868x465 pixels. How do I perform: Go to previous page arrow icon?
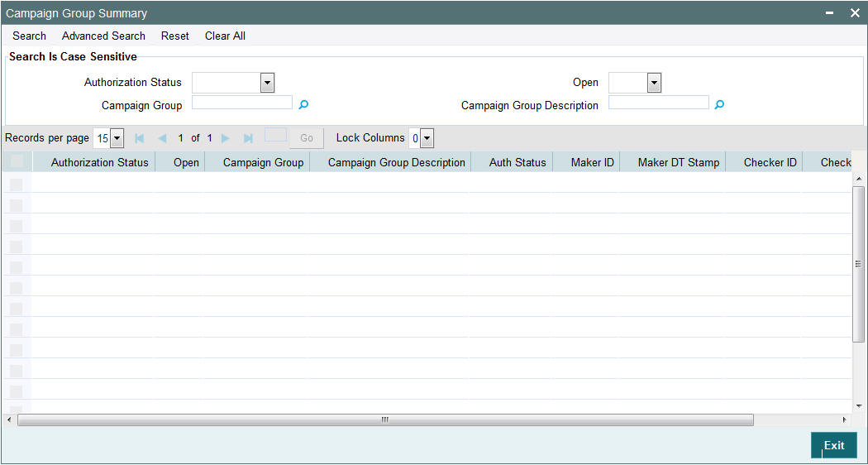(162, 138)
